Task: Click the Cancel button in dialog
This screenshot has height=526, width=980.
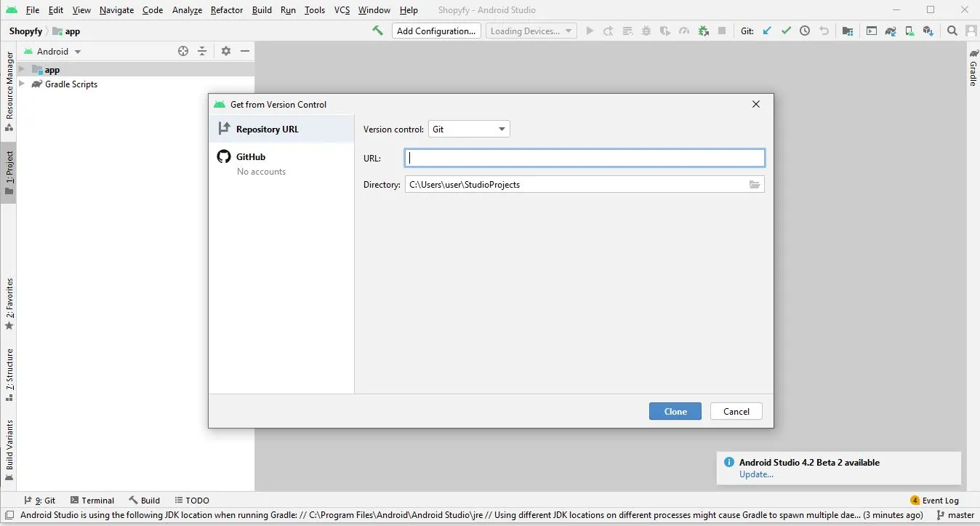Action: pyautogui.click(x=736, y=412)
